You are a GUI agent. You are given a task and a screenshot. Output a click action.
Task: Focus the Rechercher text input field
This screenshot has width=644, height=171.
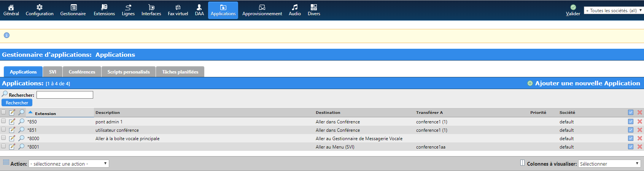tap(65, 95)
